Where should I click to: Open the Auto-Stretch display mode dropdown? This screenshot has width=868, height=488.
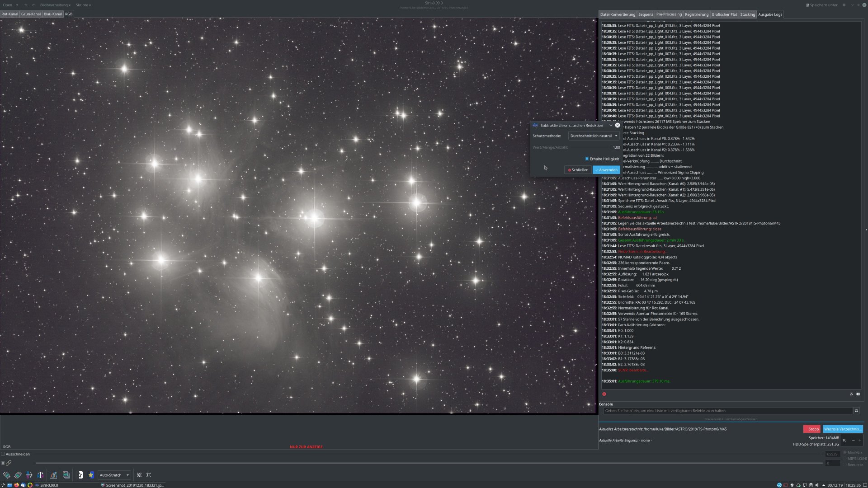click(114, 475)
